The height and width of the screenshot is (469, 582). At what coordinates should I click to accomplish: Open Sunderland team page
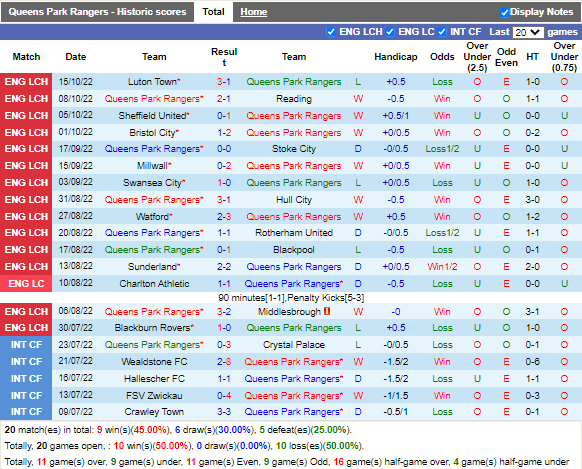[152, 266]
